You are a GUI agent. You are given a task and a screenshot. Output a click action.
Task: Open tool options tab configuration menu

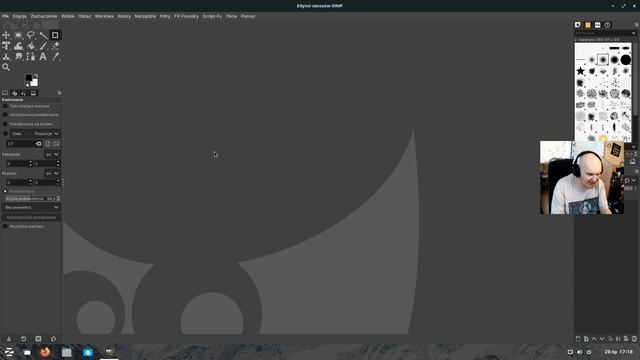click(x=59, y=93)
